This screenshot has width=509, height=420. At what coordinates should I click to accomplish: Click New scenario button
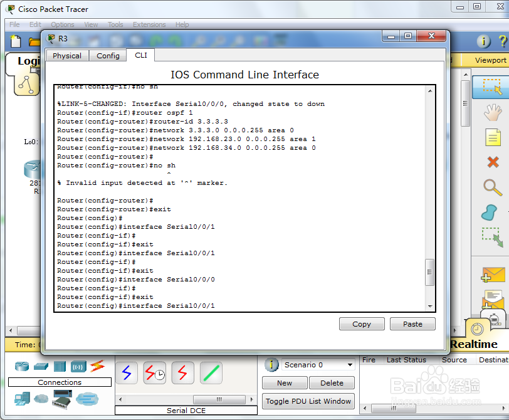pyautogui.click(x=285, y=383)
